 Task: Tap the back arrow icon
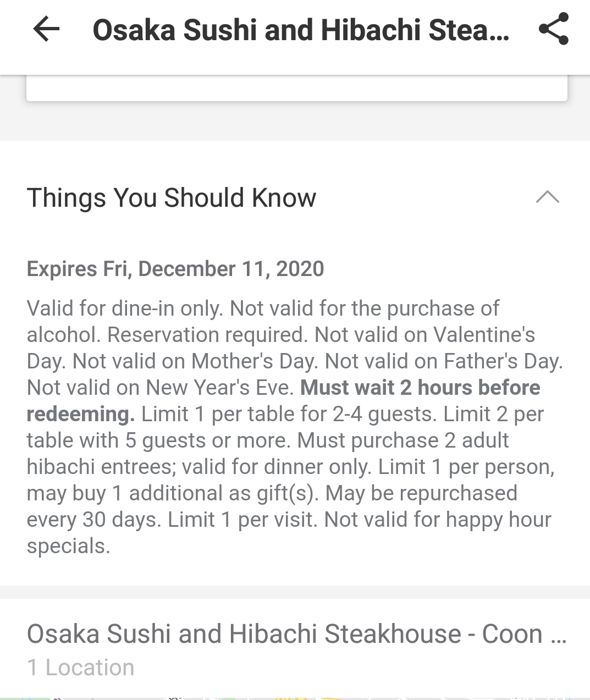point(46,29)
